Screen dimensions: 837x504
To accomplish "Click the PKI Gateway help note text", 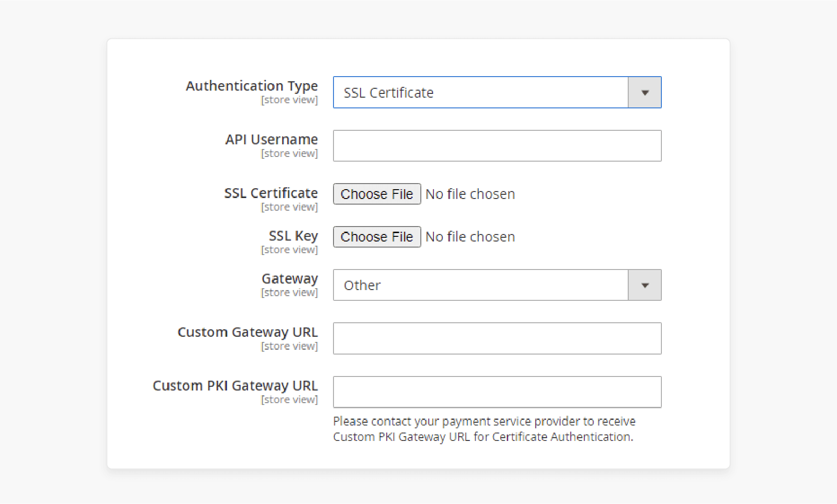I will click(x=484, y=429).
